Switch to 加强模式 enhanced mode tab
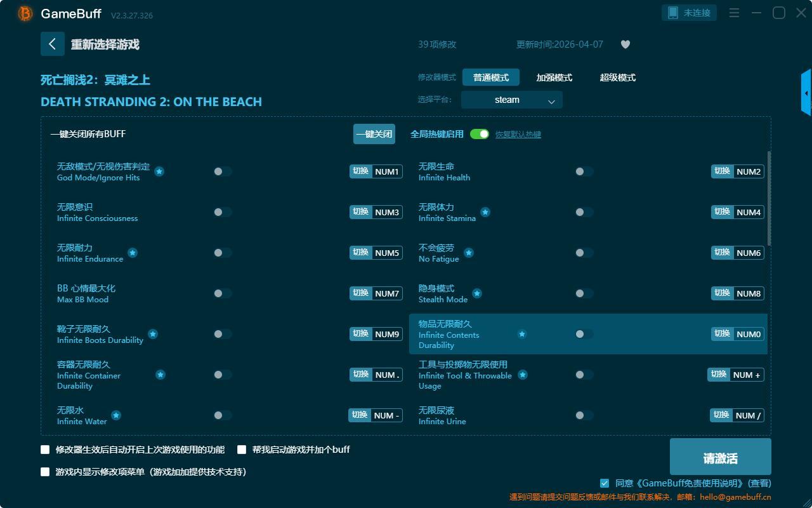This screenshot has width=812, height=508. (554, 77)
